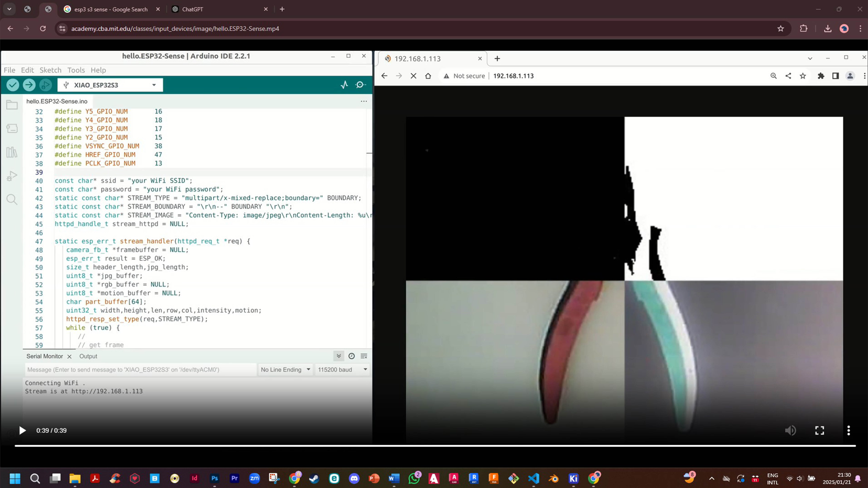Click the video fullscreen icon

click(x=819, y=430)
